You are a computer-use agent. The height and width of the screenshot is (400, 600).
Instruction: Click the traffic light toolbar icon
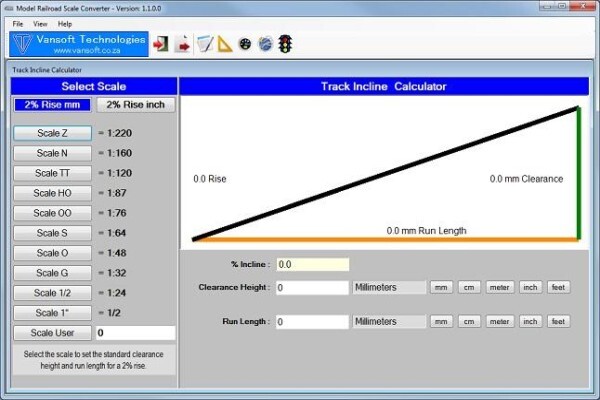(x=285, y=44)
